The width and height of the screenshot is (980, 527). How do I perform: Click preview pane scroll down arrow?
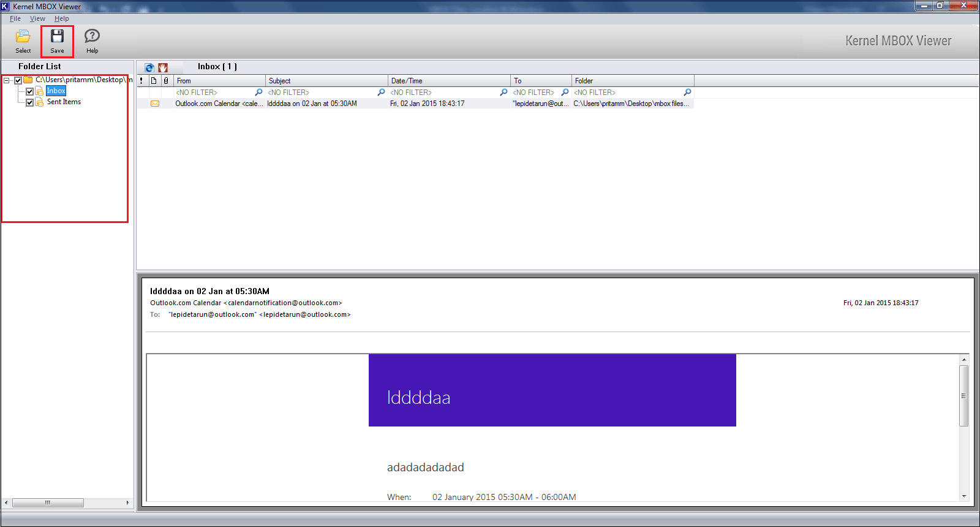click(x=964, y=496)
